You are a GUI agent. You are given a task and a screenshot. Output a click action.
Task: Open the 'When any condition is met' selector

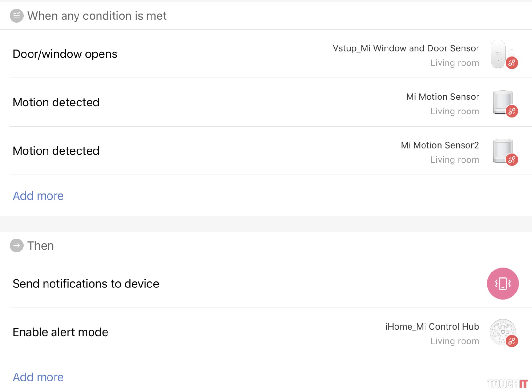(97, 16)
